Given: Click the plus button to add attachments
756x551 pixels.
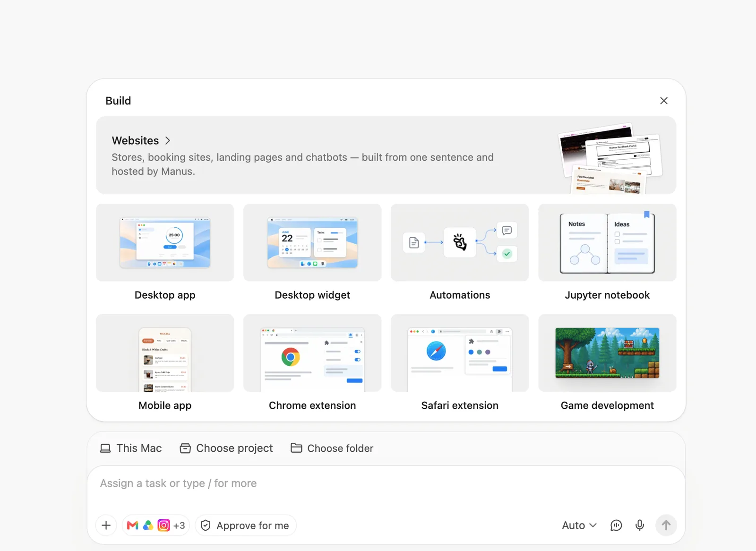Looking at the screenshot, I should coord(106,525).
